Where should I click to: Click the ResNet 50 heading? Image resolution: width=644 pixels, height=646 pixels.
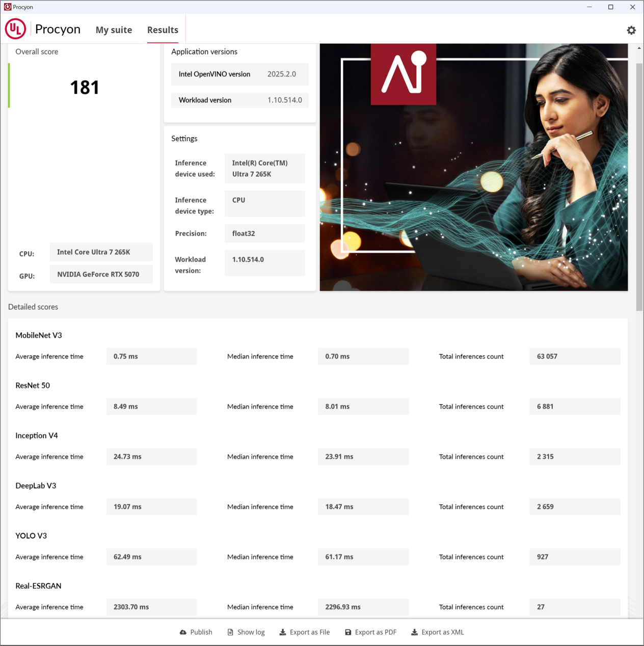tap(33, 385)
